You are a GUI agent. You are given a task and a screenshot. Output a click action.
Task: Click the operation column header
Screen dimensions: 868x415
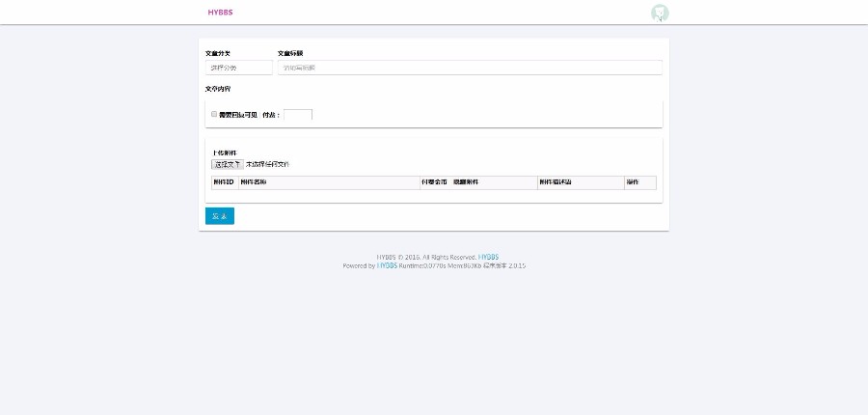coord(640,182)
